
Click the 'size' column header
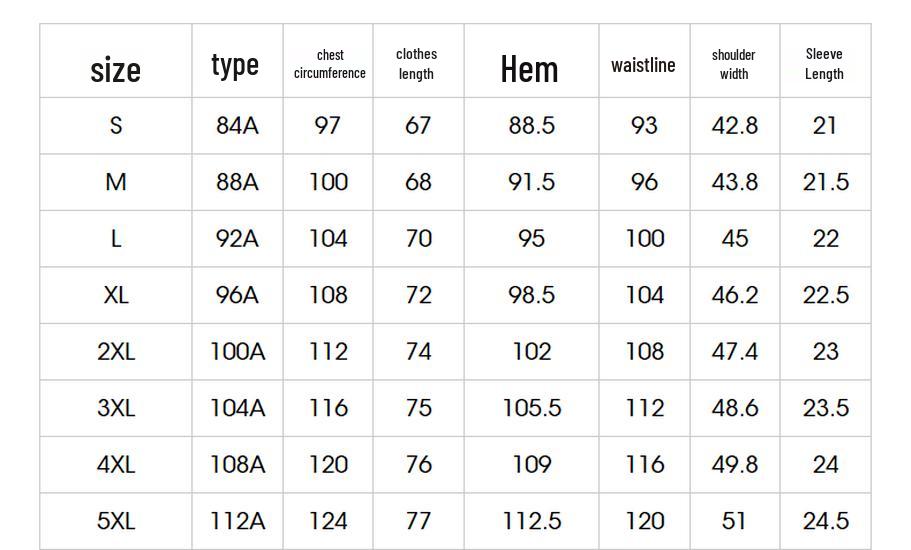[116, 70]
